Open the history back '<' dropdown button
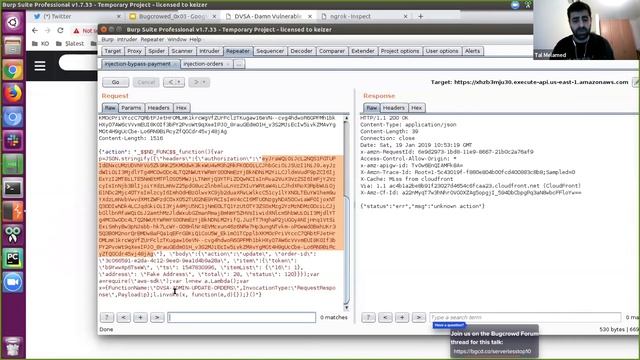640x360 pixels. pyautogui.click(x=173, y=82)
